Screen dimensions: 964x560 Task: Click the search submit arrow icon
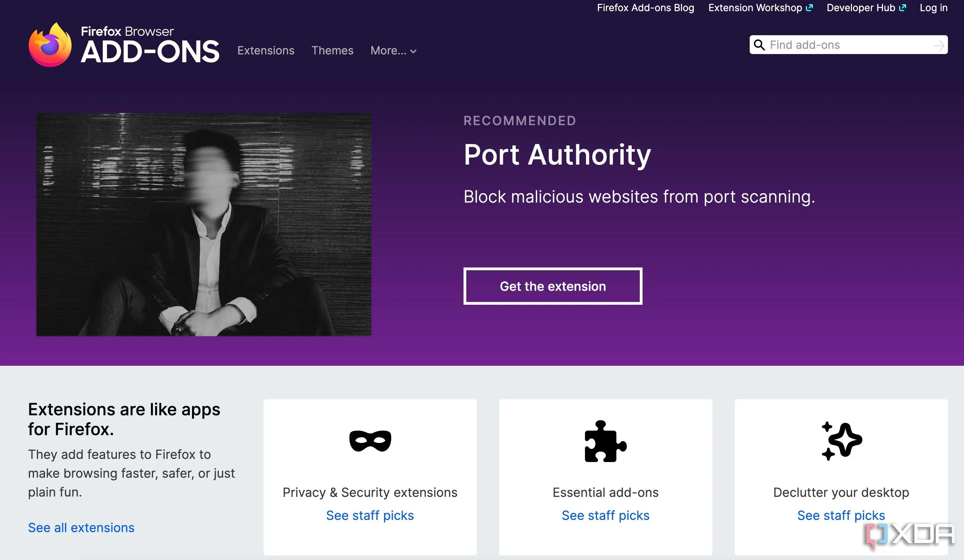click(x=939, y=45)
